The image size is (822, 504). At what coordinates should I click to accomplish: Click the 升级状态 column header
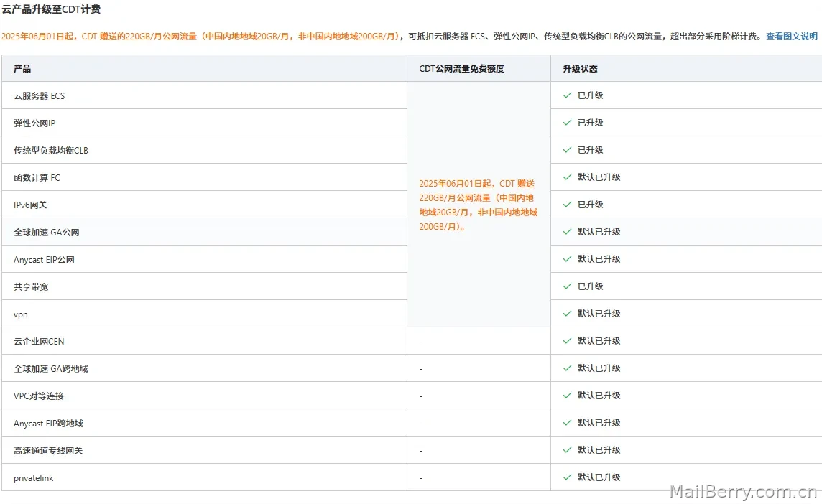(x=686, y=68)
